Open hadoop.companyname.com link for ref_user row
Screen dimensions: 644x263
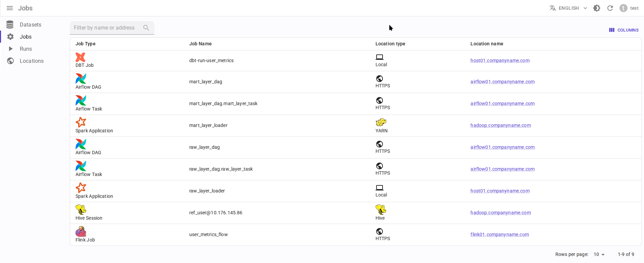(500, 213)
